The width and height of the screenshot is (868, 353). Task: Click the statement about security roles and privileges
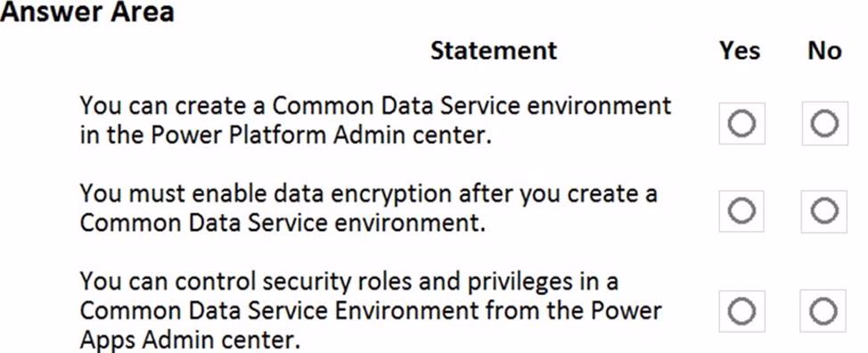[x=371, y=311]
